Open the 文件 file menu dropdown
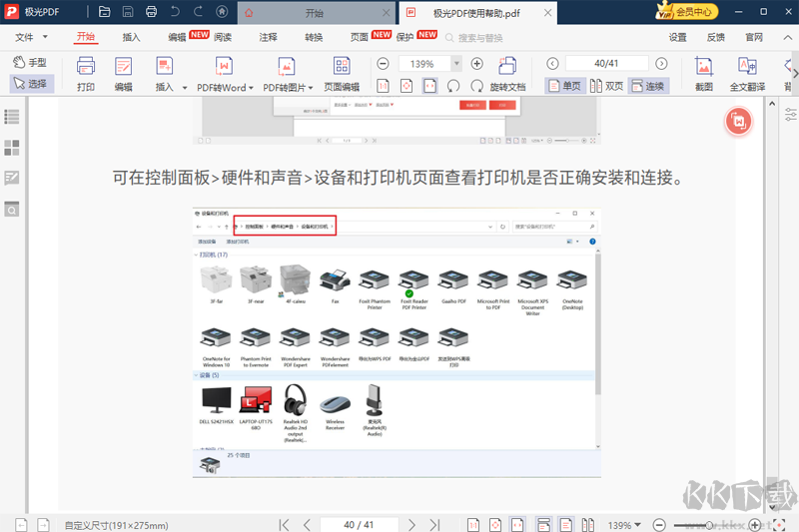The width and height of the screenshot is (799, 532). pos(31,37)
